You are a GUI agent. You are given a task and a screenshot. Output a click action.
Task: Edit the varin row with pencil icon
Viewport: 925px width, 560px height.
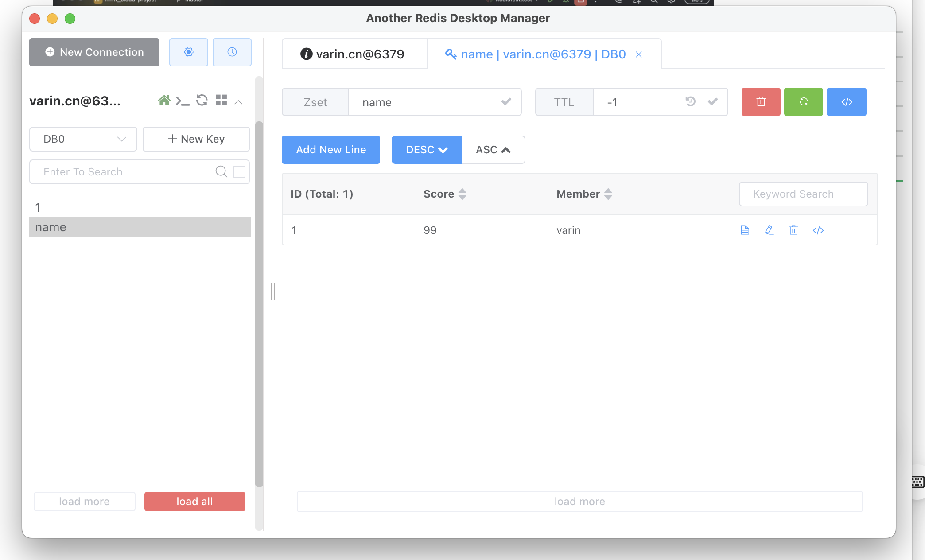click(x=769, y=230)
